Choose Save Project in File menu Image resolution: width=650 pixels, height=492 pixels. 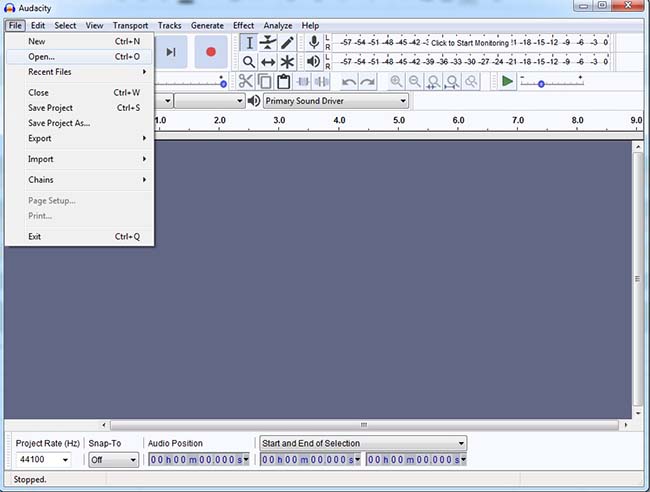coord(79,108)
